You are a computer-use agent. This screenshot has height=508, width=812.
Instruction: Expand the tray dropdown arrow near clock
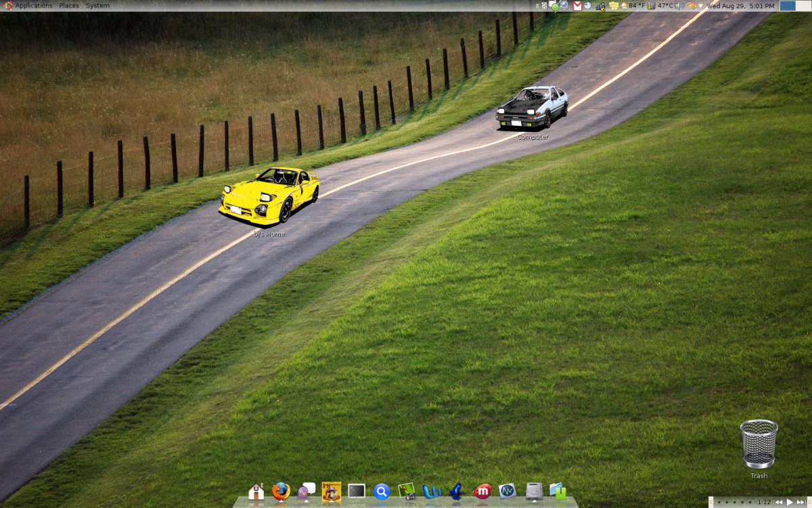pyautogui.click(x=701, y=5)
